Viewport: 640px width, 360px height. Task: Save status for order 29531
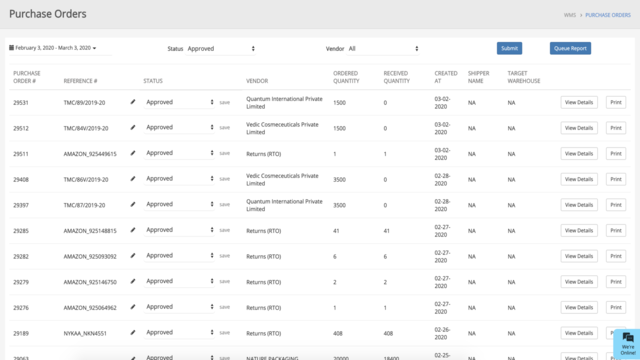(x=224, y=102)
